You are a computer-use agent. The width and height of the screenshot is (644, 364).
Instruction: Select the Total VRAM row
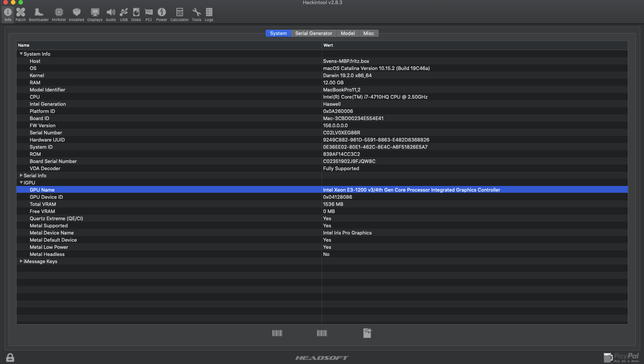322,204
